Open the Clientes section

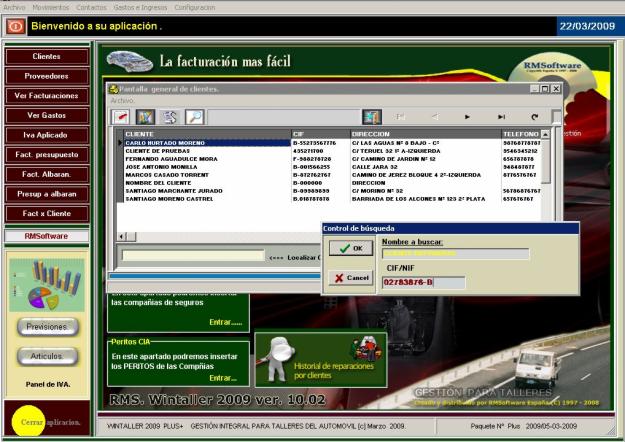tap(47, 57)
